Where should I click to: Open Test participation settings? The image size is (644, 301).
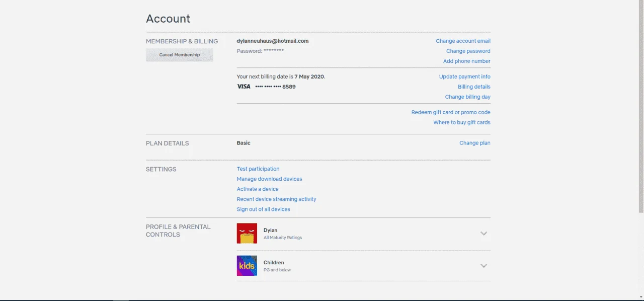258,169
